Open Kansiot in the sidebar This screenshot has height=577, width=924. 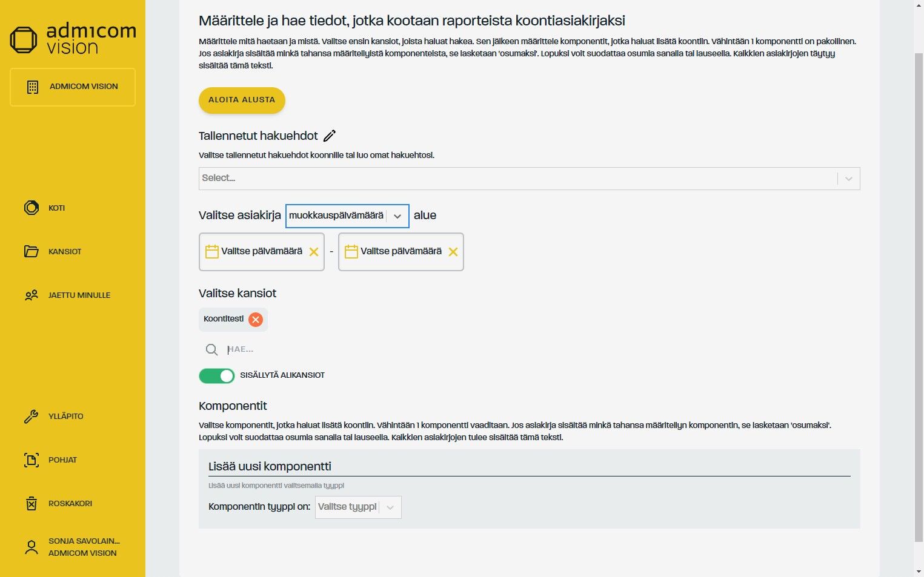(64, 251)
